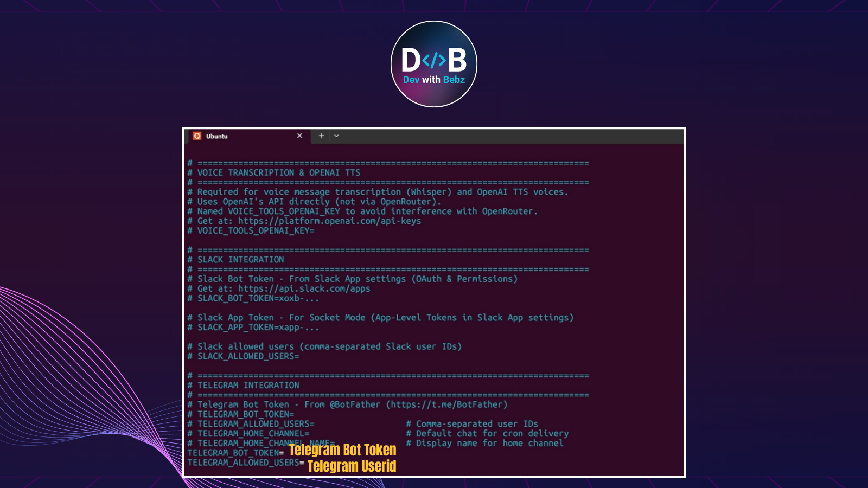868x488 pixels.
Task: Click the "# SLACK_ALLOWED_USERS=" line
Action: 243,357
